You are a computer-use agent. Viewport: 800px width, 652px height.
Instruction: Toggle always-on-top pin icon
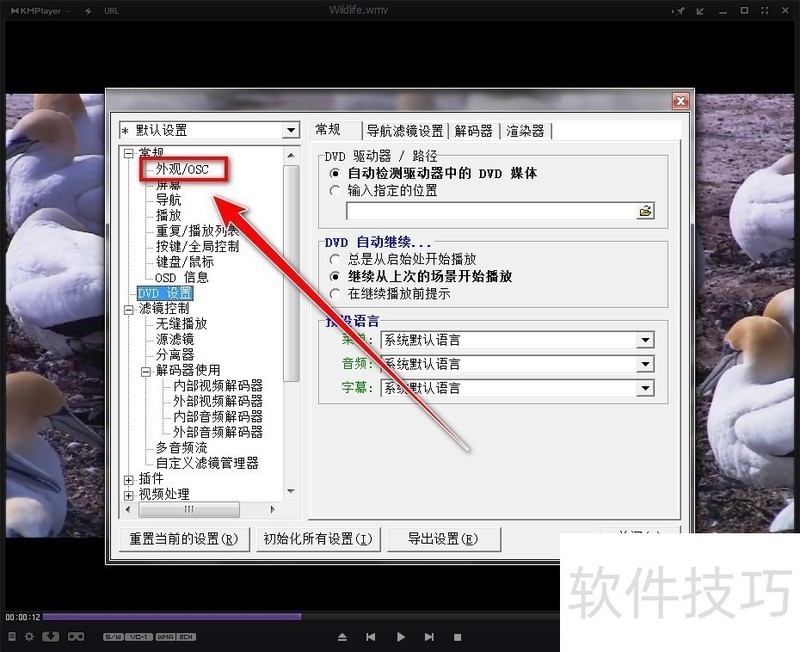pos(681,10)
